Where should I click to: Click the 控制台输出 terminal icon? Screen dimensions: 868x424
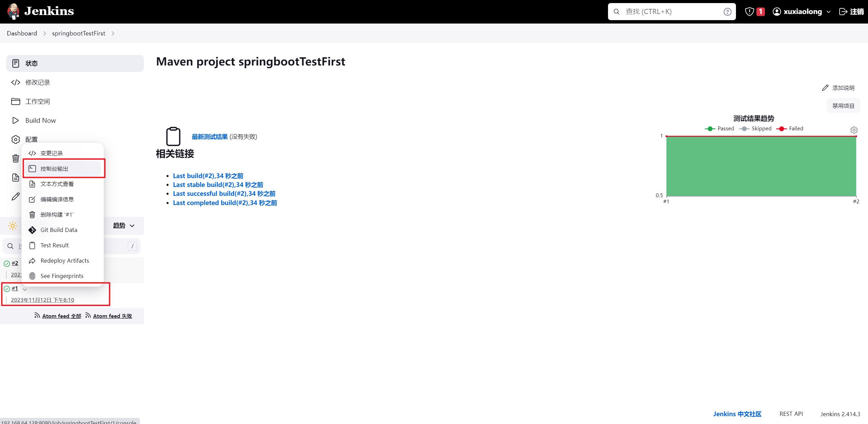click(x=32, y=169)
